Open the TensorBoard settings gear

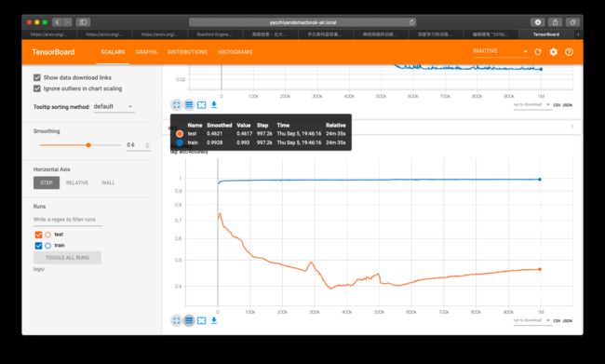(x=553, y=52)
